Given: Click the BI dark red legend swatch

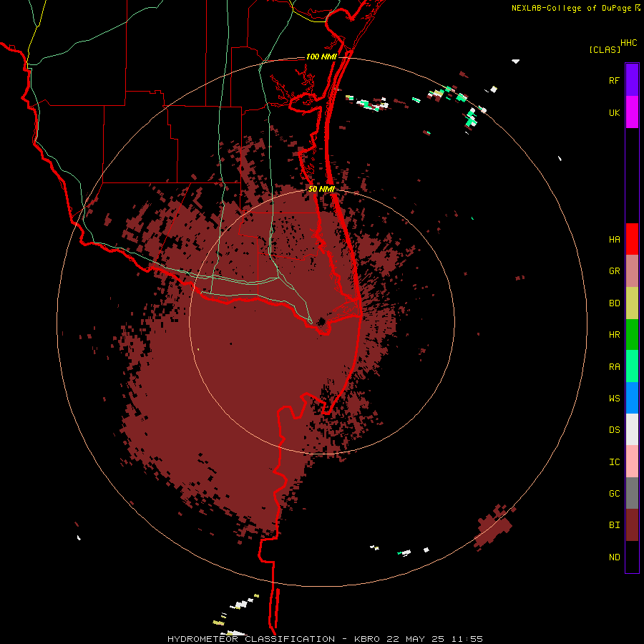Looking at the screenshot, I should [632, 525].
